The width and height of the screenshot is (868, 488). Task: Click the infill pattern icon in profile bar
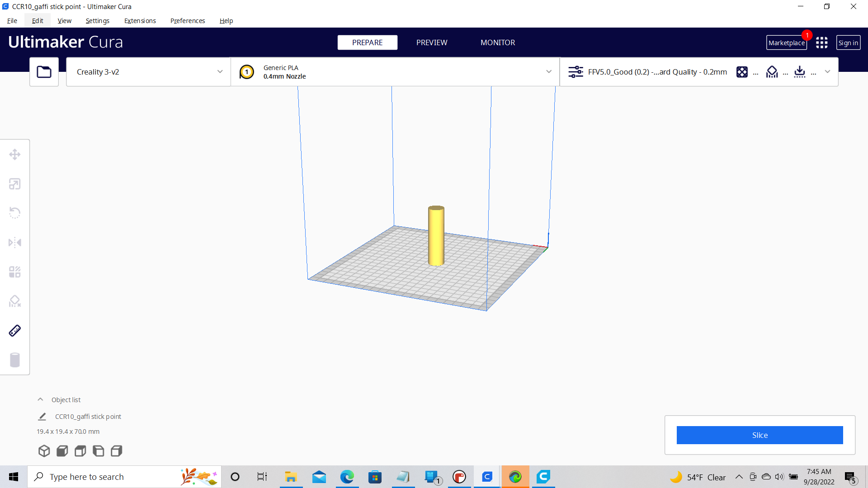pyautogui.click(x=742, y=72)
